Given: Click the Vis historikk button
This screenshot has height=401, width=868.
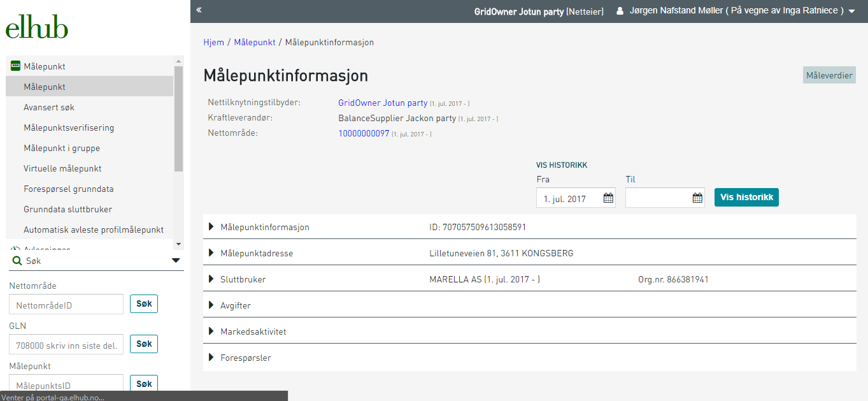Looking at the screenshot, I should [x=746, y=198].
